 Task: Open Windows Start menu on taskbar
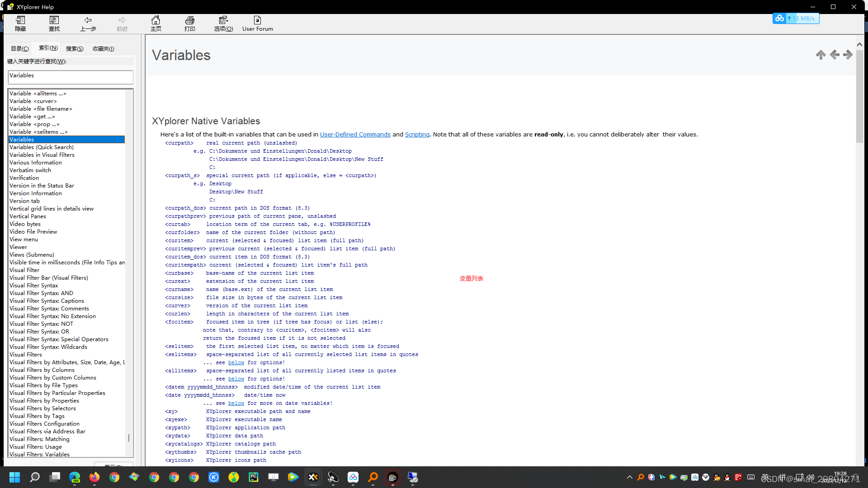click(14, 477)
